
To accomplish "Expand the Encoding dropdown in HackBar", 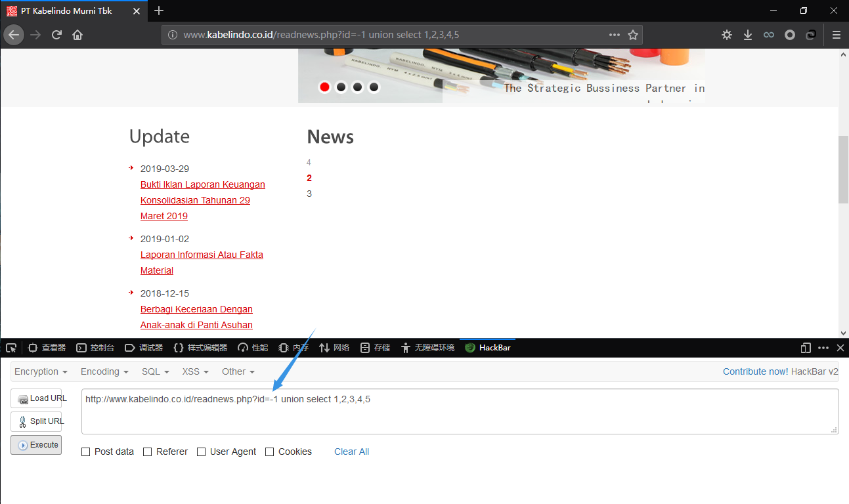I will point(104,371).
